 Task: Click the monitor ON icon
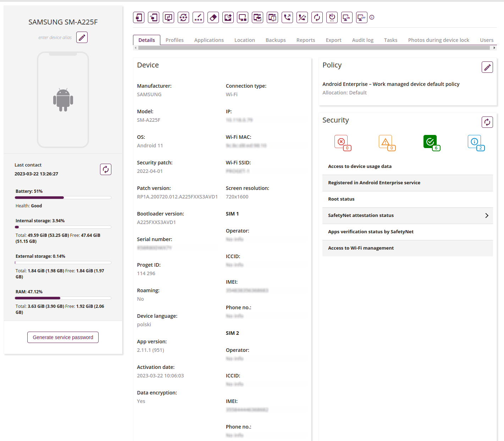click(347, 17)
